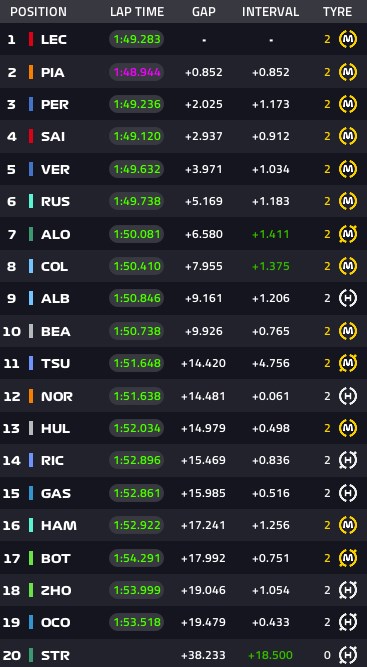Select driver row SAI in fourth position
The height and width of the screenshot is (667, 367).
pyautogui.click(x=183, y=136)
